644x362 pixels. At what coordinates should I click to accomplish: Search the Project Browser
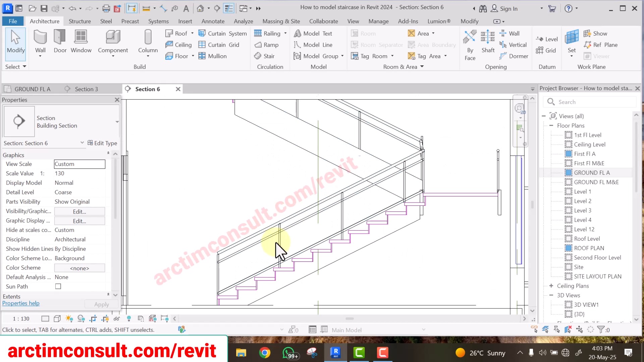point(590,102)
